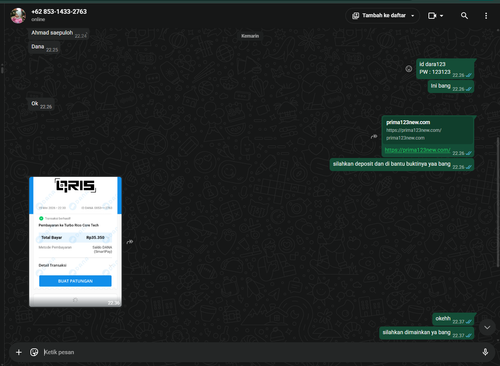Image resolution: width=500 pixels, height=366 pixels.
Task: Select the silahkan deposit message bubble
Action: pos(402,165)
